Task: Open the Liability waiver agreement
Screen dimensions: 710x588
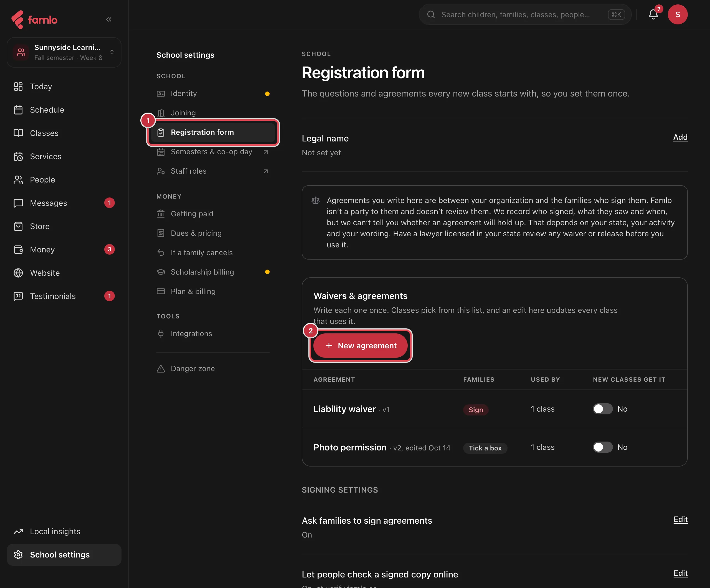Action: point(344,409)
